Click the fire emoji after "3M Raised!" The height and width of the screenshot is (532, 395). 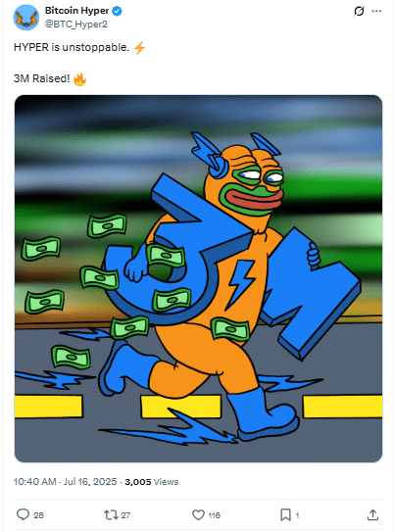[x=79, y=79]
